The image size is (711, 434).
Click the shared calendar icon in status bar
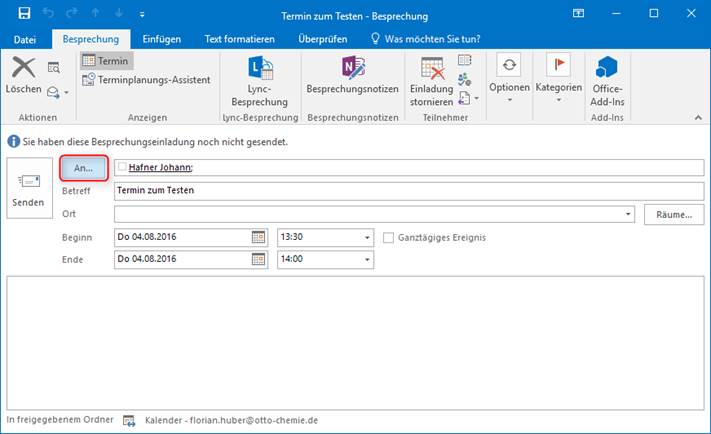(x=129, y=421)
